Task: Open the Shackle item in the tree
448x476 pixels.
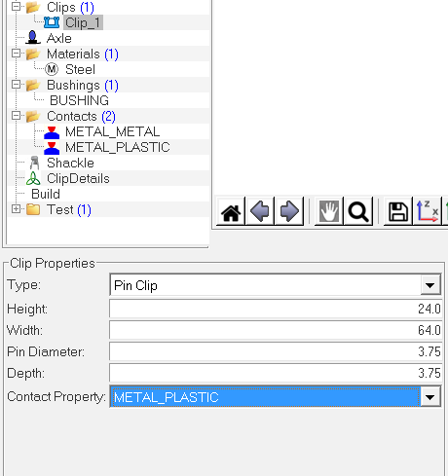Action: (70, 163)
